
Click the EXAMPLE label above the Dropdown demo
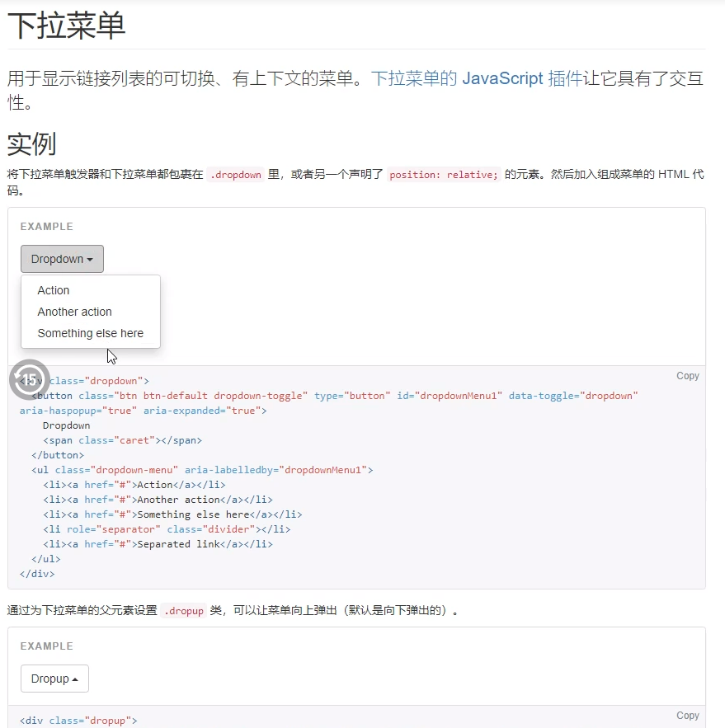tap(45, 226)
